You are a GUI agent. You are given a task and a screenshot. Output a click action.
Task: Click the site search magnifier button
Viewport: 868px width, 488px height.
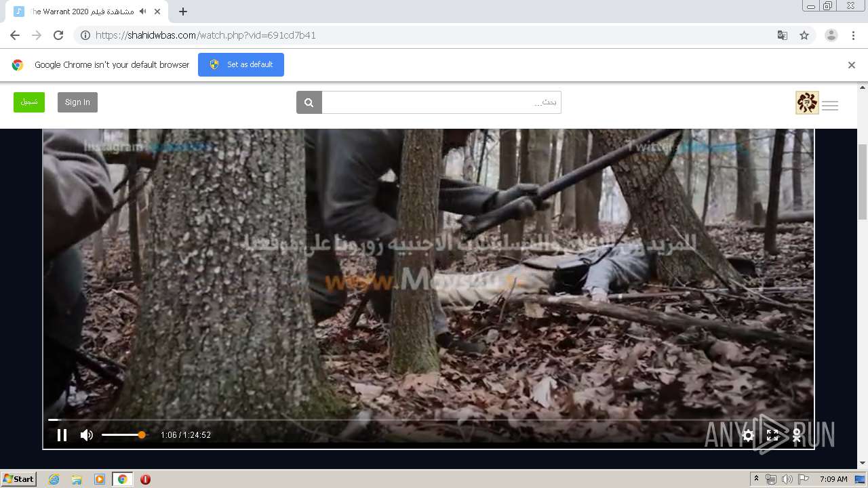[309, 102]
